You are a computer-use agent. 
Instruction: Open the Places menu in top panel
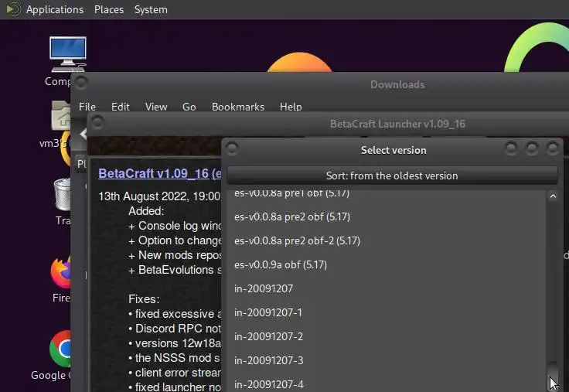[109, 9]
